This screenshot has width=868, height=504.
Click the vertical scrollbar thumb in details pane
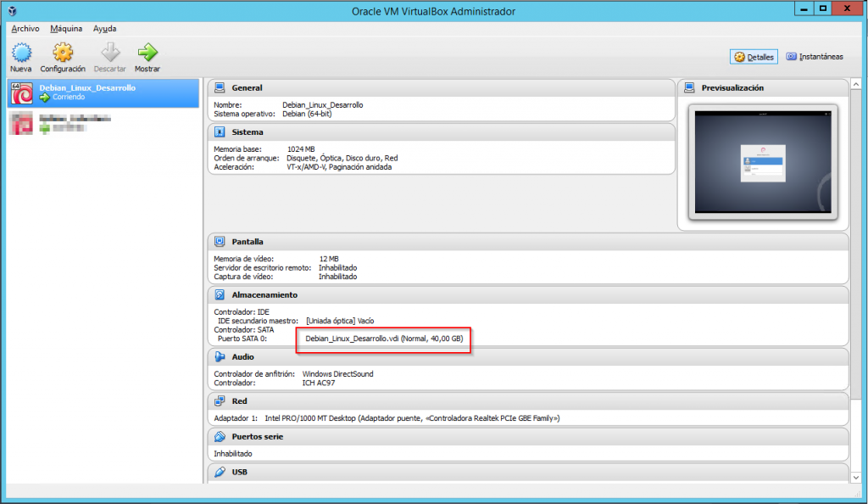[x=856, y=244]
